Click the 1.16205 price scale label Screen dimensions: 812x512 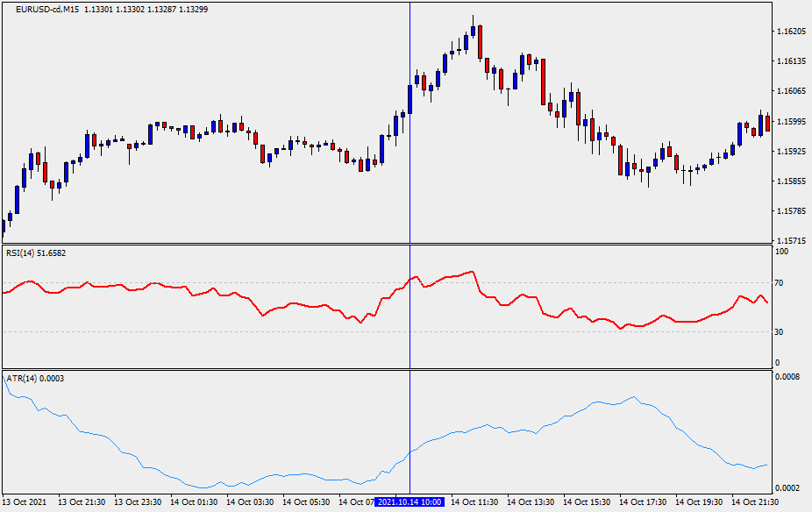click(x=791, y=32)
